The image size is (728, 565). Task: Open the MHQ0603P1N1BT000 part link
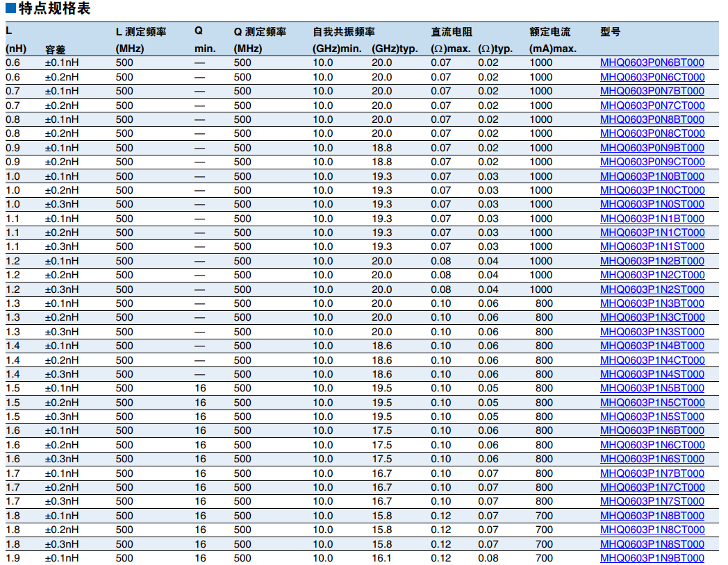[x=652, y=218]
